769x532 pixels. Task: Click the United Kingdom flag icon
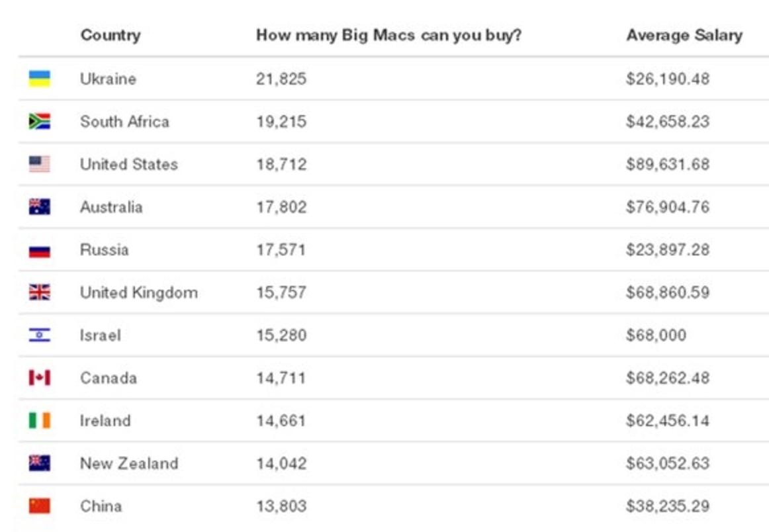click(x=39, y=292)
